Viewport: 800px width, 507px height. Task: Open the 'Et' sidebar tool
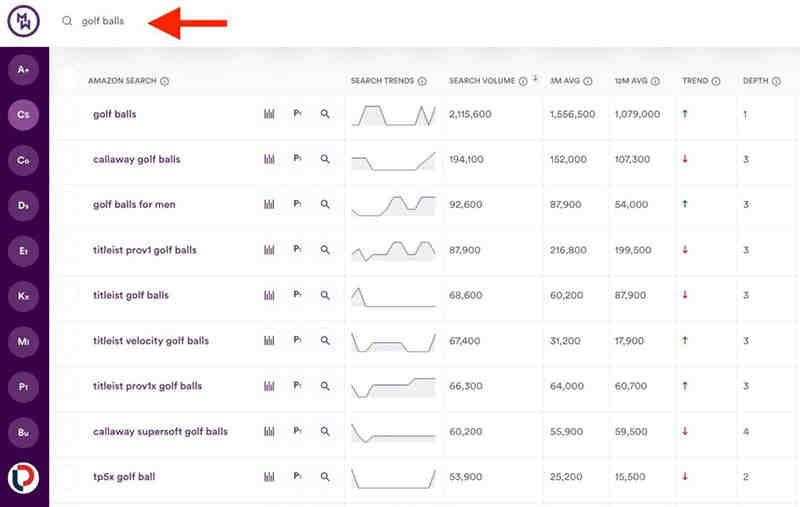pos(23,251)
